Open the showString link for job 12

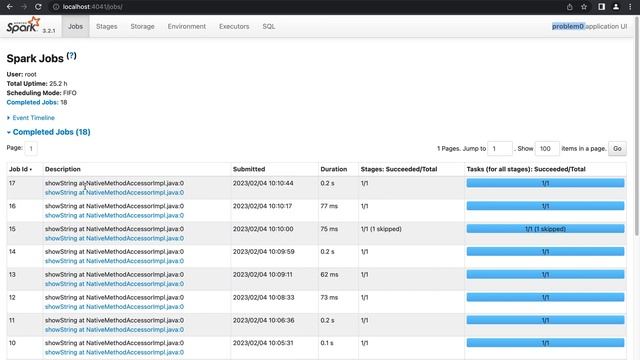tap(114, 307)
